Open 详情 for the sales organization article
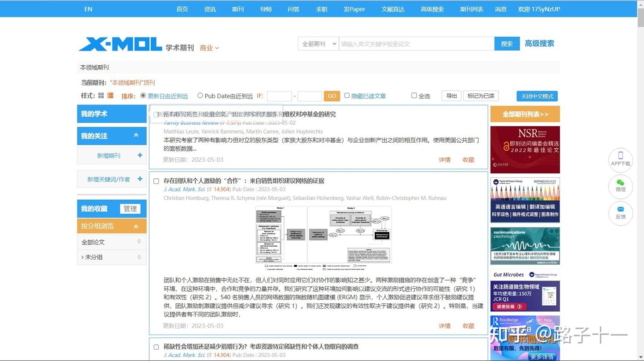Viewport: 644px width, 361px height. point(444,326)
